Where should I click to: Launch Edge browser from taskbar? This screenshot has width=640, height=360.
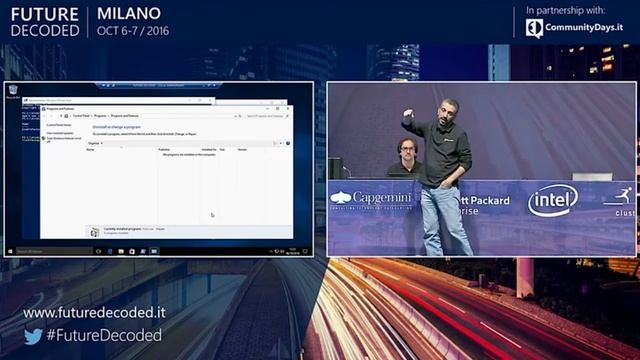click(110, 251)
